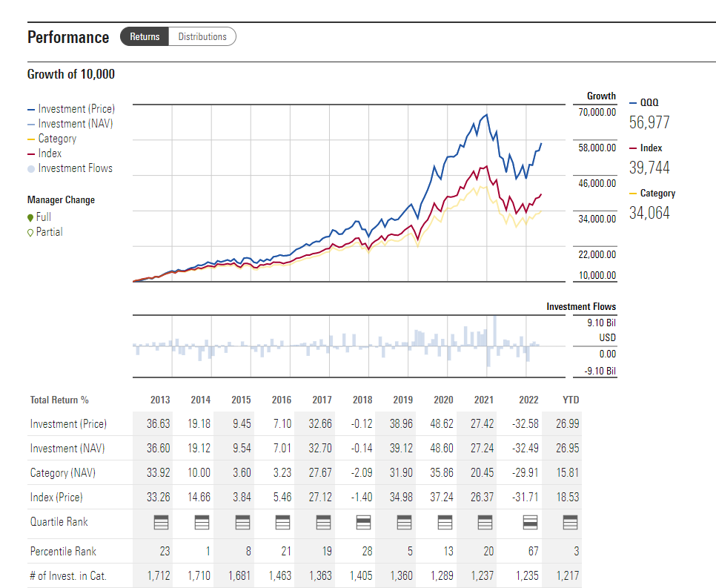Click the Total Return % header
This screenshot has width=716, height=588.
pos(59,400)
